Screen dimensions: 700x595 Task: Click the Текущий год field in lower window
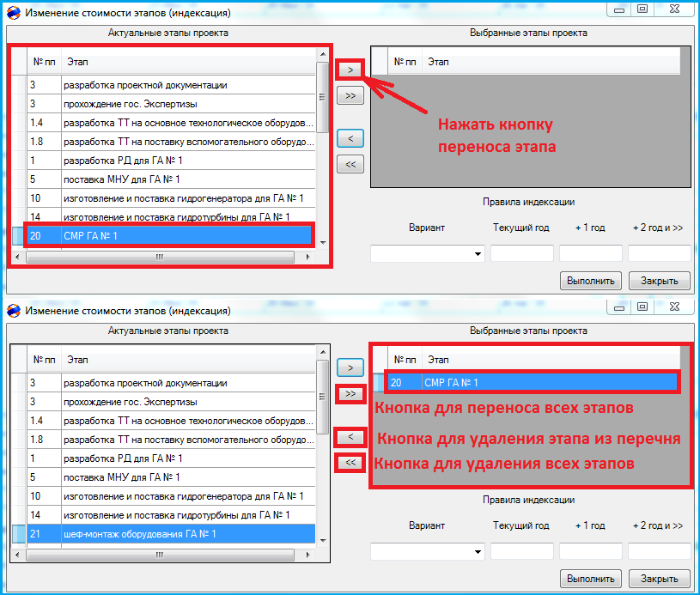point(522,551)
